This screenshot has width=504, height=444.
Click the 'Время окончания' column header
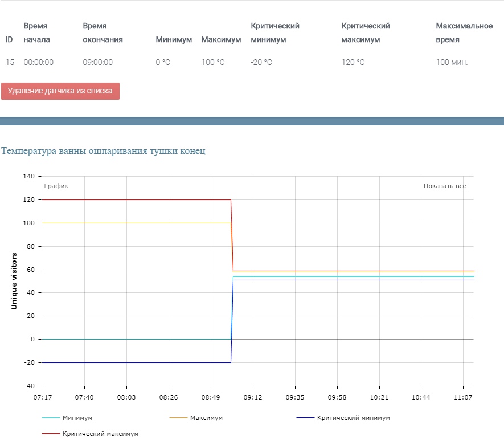point(103,33)
